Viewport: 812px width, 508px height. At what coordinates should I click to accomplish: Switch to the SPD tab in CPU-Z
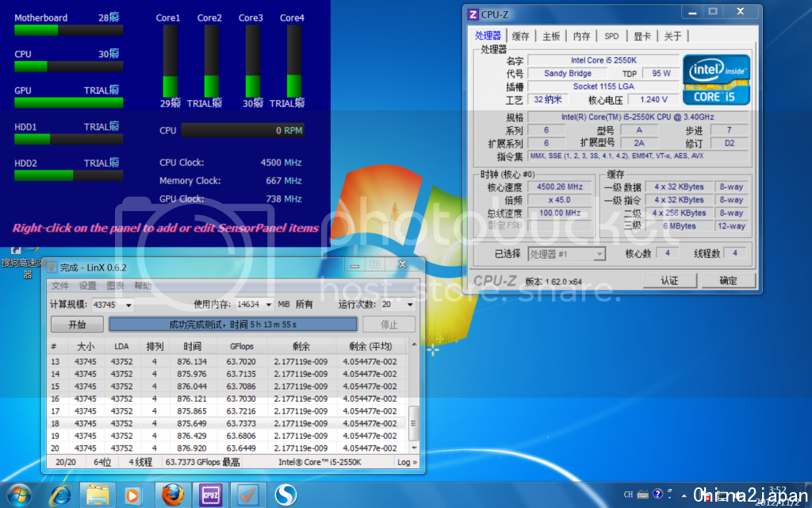click(611, 36)
